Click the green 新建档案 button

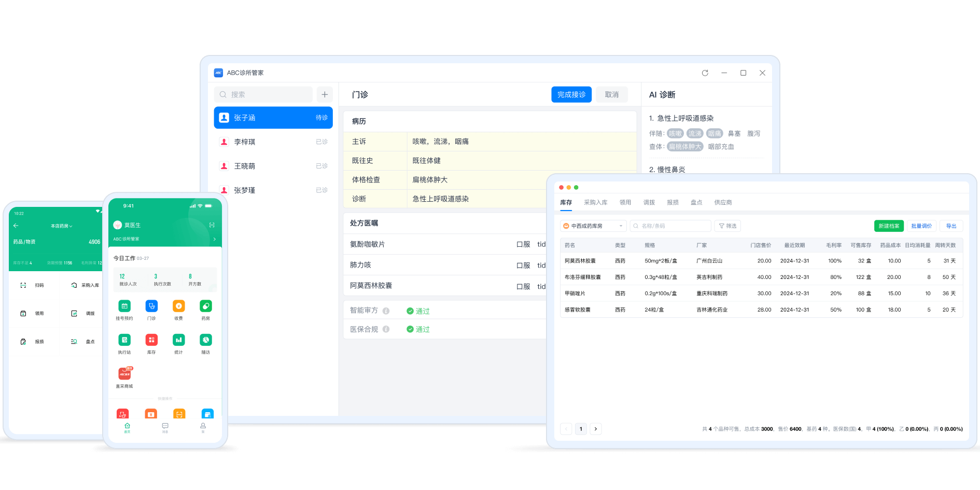(889, 226)
